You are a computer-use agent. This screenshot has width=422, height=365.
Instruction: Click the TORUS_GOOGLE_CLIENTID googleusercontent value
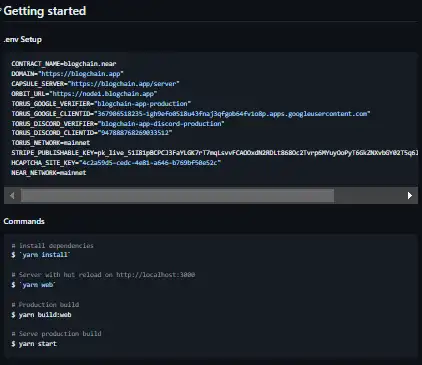232,114
